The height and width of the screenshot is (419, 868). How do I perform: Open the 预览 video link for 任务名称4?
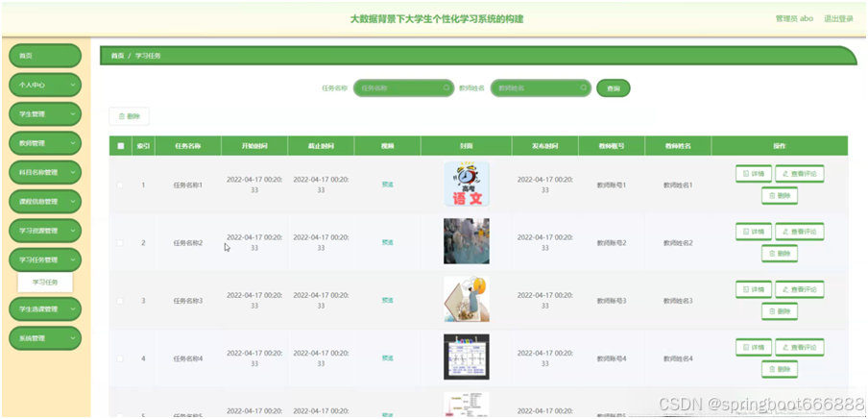click(x=388, y=358)
